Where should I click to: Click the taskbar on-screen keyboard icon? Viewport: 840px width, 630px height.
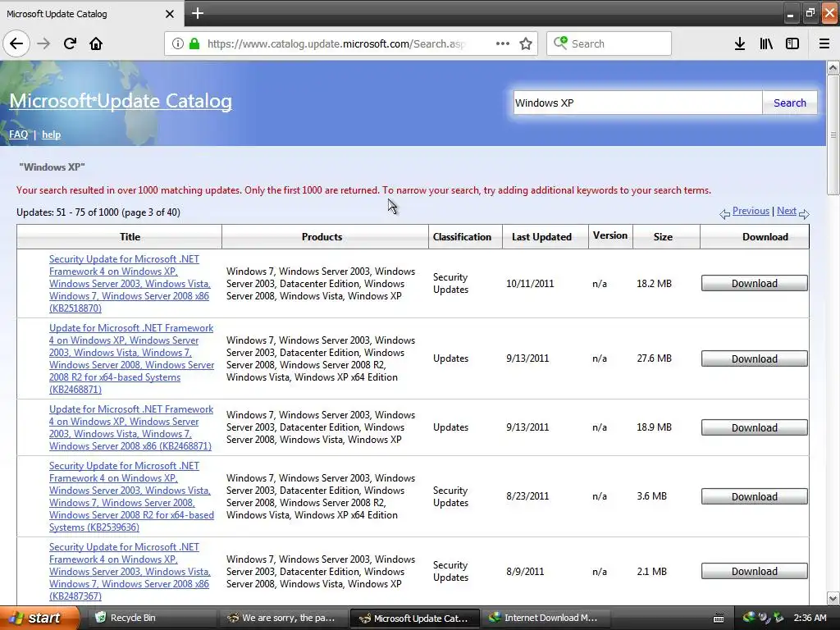tap(719, 619)
